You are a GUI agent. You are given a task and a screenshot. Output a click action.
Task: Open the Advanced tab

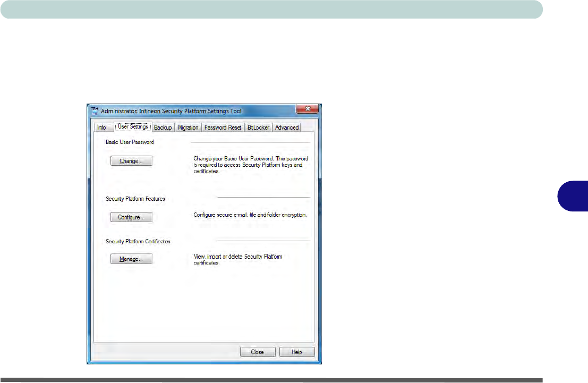[x=287, y=127]
